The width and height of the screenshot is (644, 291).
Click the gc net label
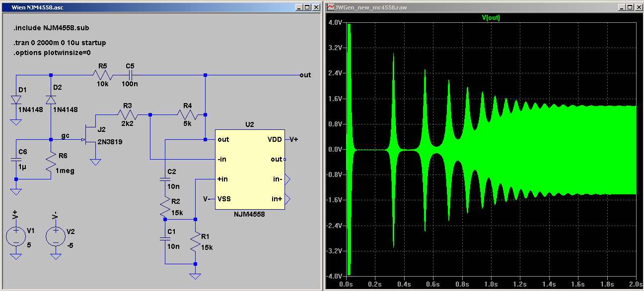coord(66,135)
